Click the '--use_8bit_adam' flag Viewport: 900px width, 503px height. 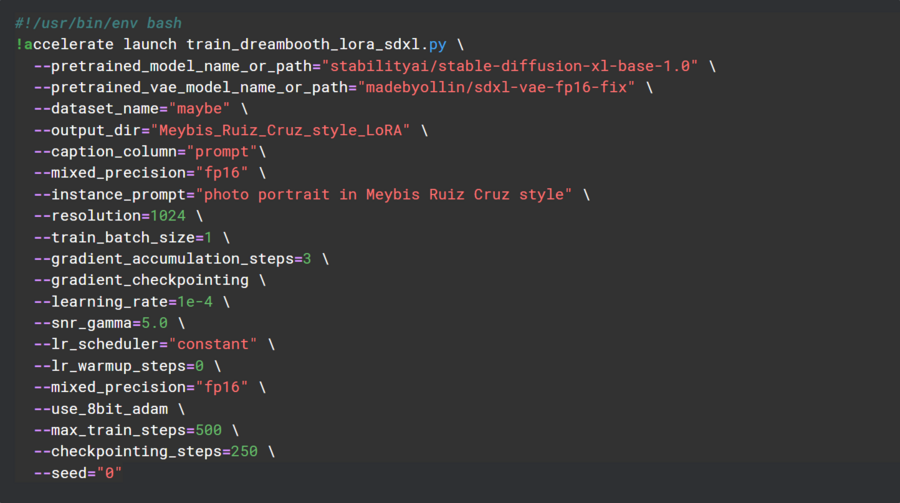[100, 409]
